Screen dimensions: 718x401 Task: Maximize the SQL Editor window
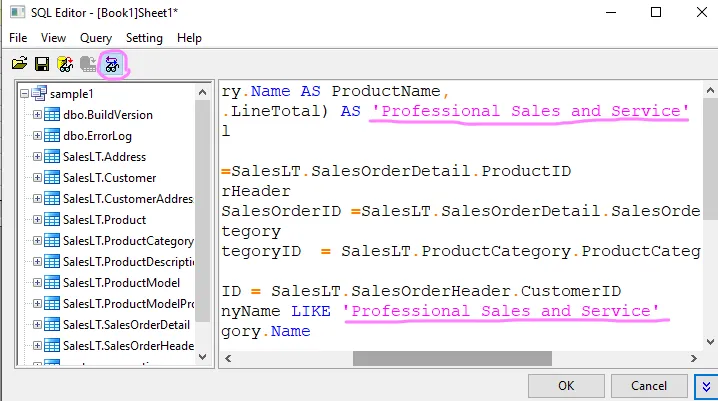point(656,12)
